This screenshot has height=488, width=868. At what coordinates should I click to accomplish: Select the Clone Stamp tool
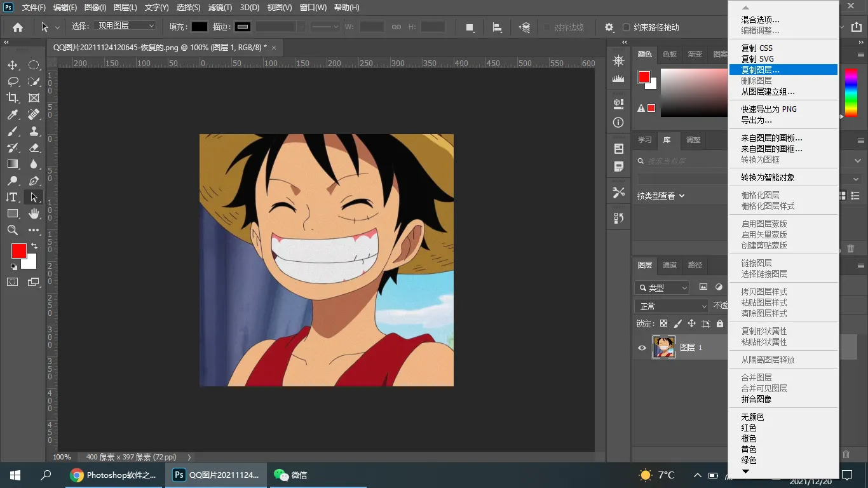coord(34,131)
